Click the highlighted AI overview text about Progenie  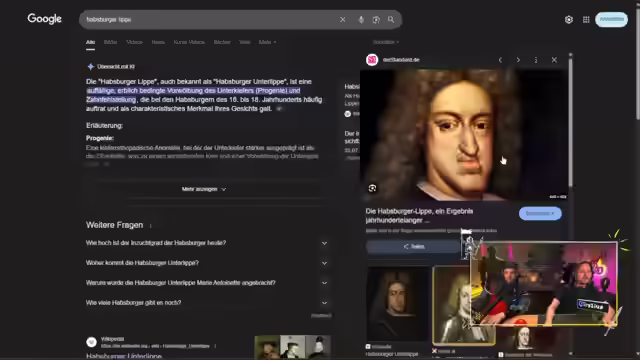(x=193, y=95)
